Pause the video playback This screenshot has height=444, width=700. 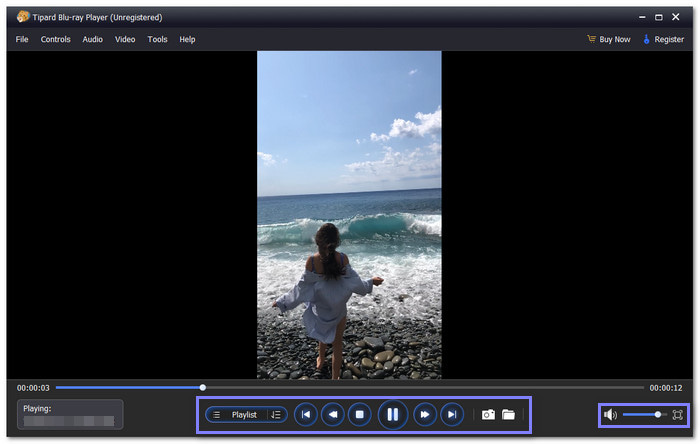(x=392, y=415)
